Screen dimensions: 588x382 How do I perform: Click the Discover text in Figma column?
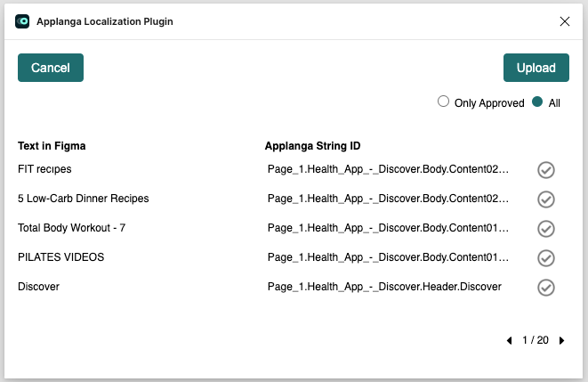click(x=38, y=287)
